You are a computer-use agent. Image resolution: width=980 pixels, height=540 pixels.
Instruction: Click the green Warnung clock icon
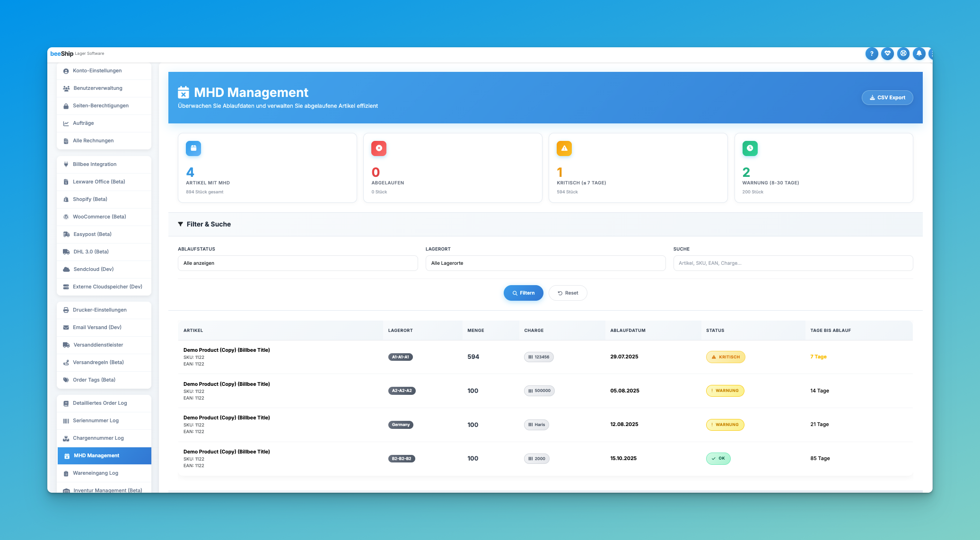pyautogui.click(x=750, y=148)
